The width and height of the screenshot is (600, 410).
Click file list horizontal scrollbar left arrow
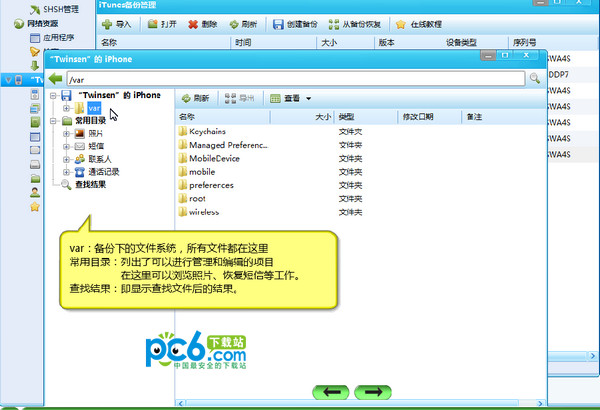pyautogui.click(x=181, y=403)
